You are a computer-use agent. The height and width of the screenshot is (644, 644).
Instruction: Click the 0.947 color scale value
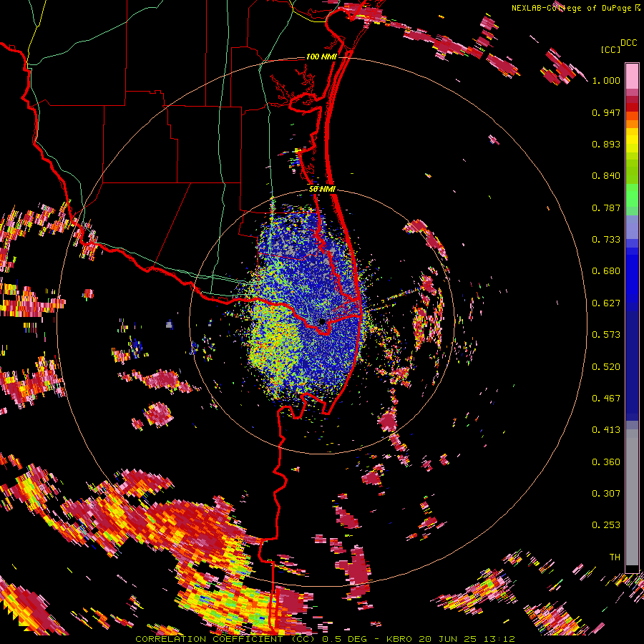606,112
